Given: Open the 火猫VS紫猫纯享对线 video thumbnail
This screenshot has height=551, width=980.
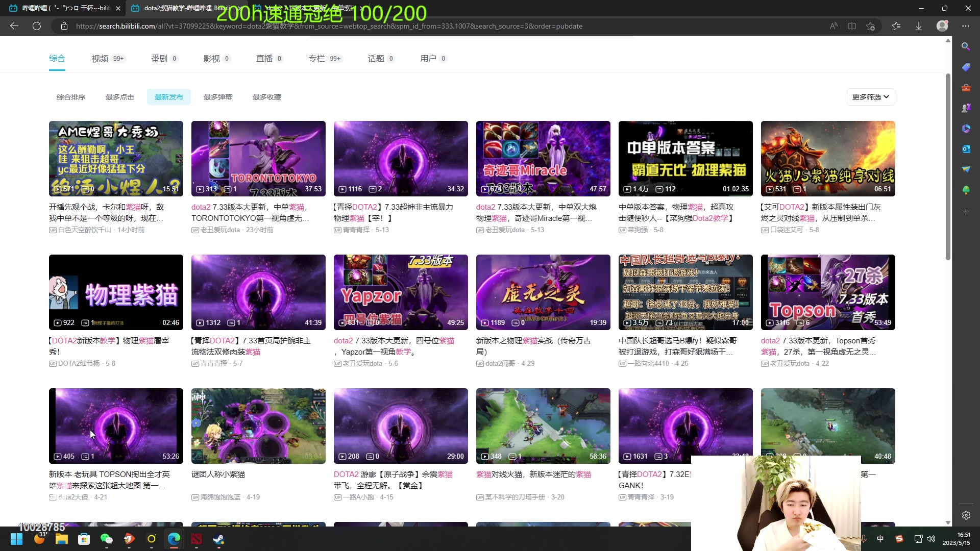Looking at the screenshot, I should coord(828,159).
